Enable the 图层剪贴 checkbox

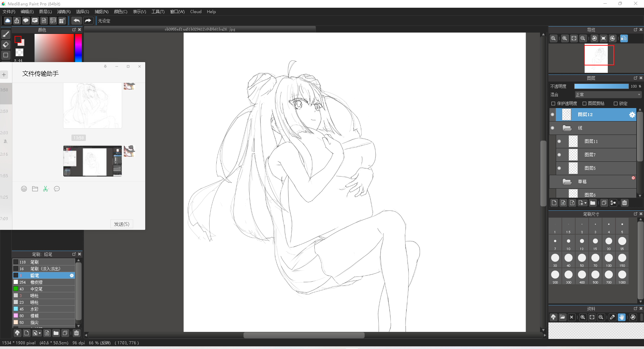(x=584, y=104)
